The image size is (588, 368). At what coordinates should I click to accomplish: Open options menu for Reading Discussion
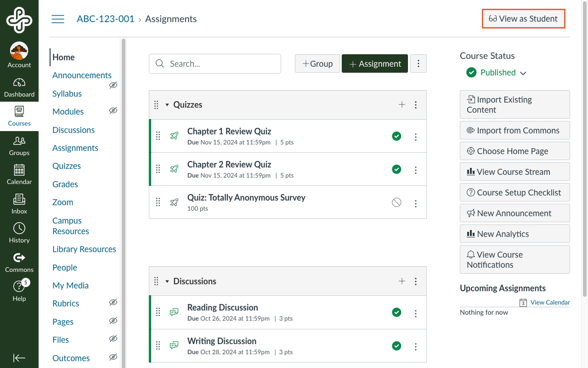click(x=416, y=313)
